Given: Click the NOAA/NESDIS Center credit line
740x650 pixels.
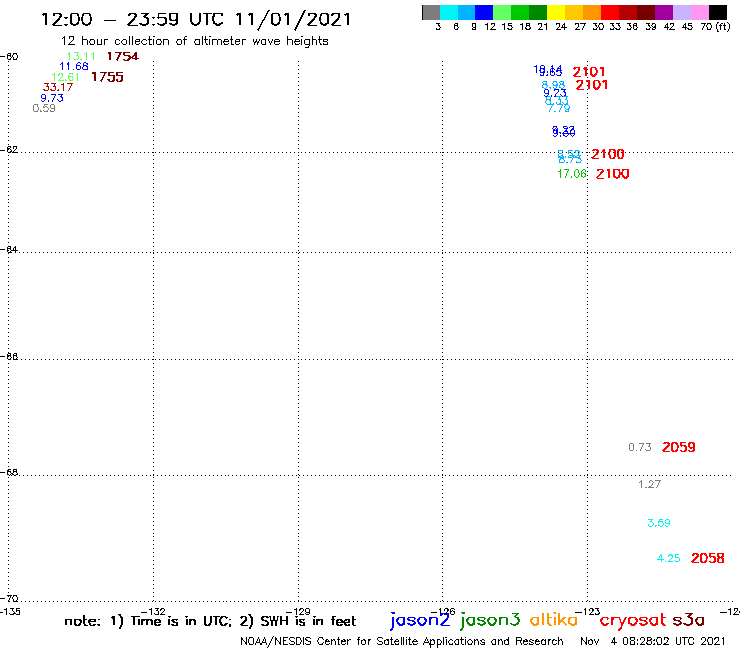Looking at the screenshot, I should [402, 642].
